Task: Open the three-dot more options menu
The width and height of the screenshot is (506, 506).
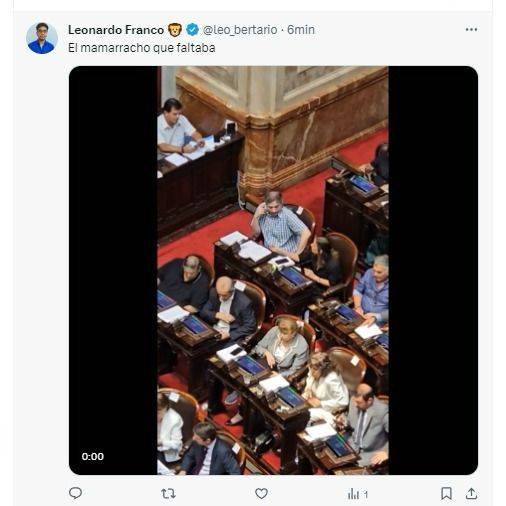Action: pos(471,30)
